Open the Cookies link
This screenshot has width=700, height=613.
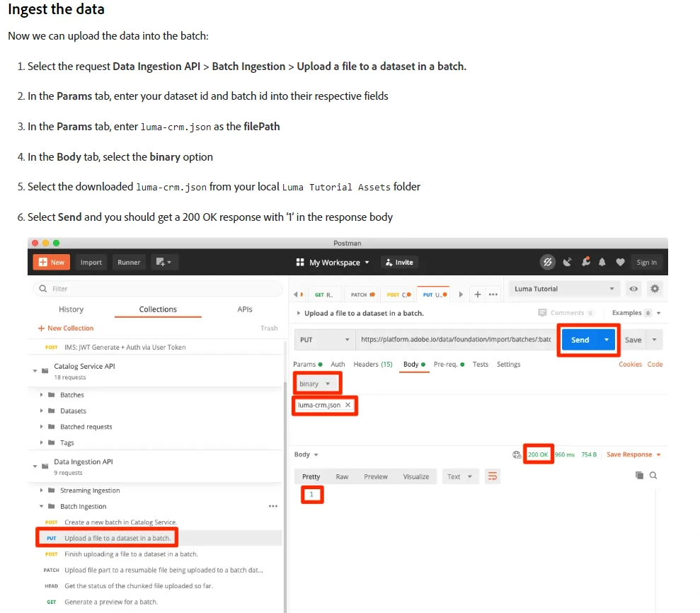[630, 365]
